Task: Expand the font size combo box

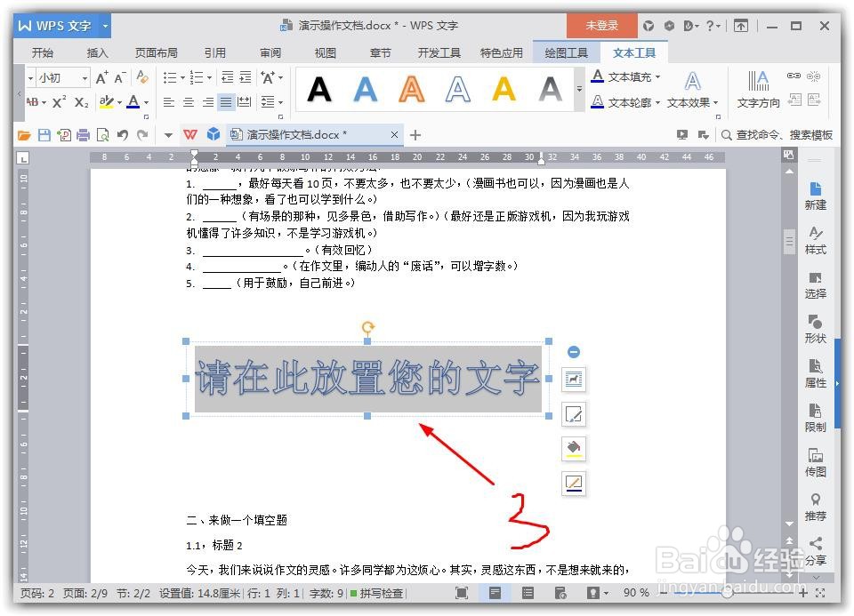Action: (x=84, y=77)
